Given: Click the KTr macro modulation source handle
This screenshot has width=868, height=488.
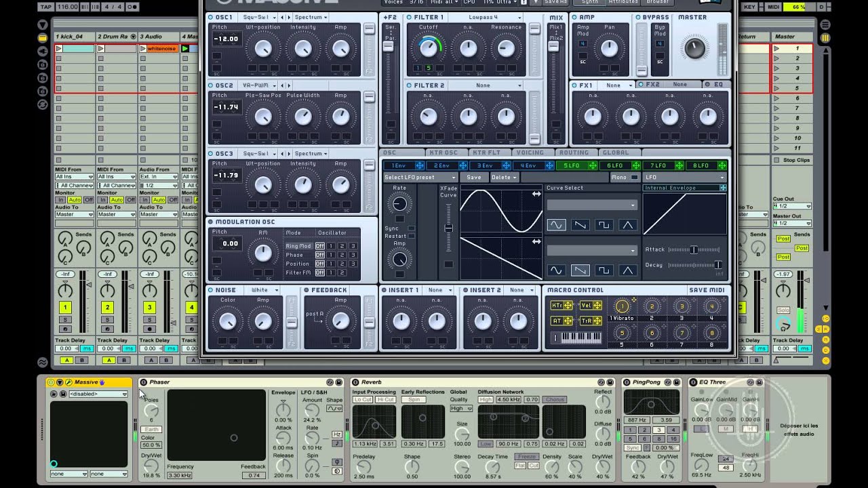Looking at the screenshot, I should pos(568,306).
